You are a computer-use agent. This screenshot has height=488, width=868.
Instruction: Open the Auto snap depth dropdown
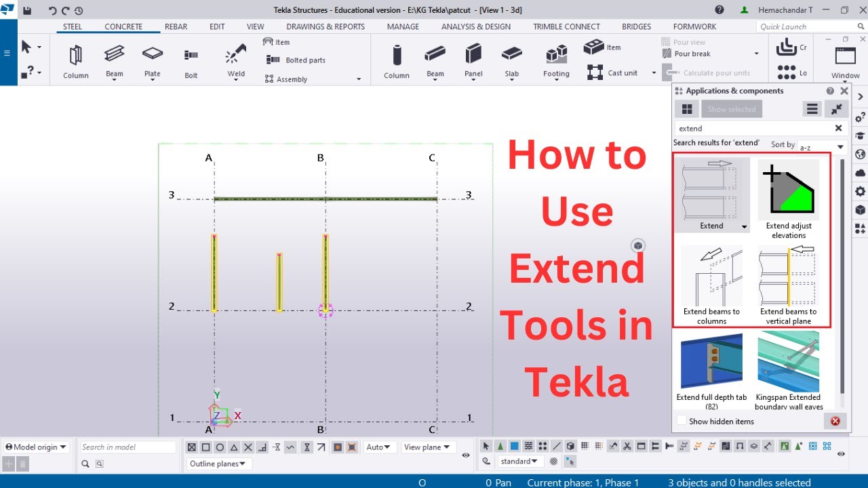click(378, 447)
